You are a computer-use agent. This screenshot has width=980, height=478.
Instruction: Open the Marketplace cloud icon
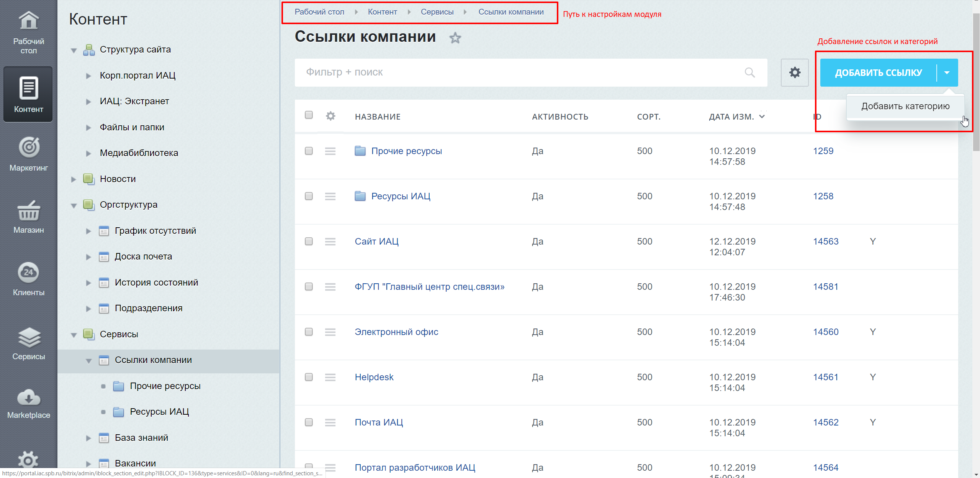29,398
